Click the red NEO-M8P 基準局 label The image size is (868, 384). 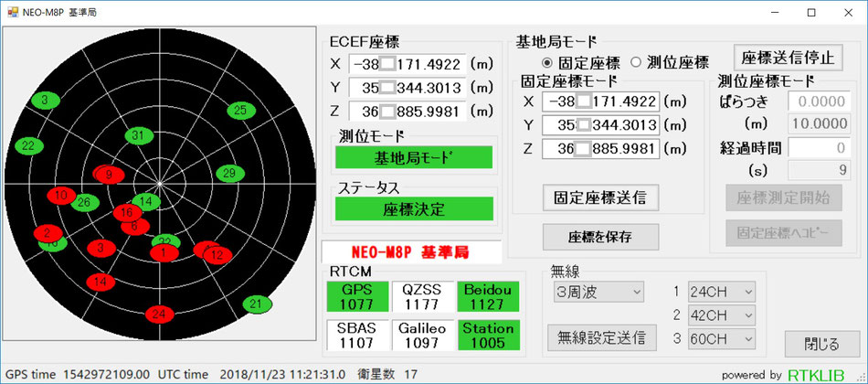(x=411, y=252)
